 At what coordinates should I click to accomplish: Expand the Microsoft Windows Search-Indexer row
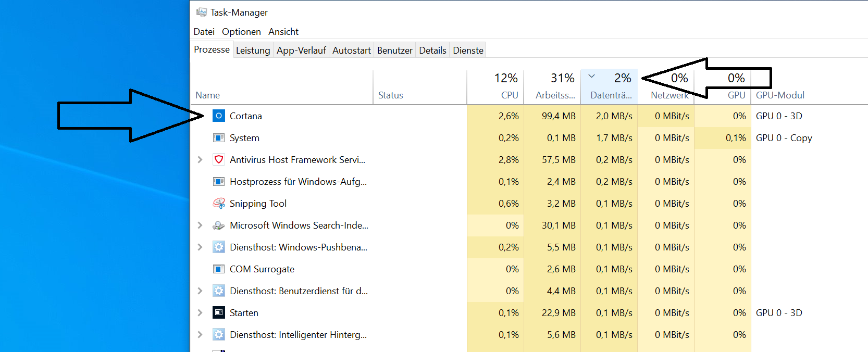tap(200, 225)
